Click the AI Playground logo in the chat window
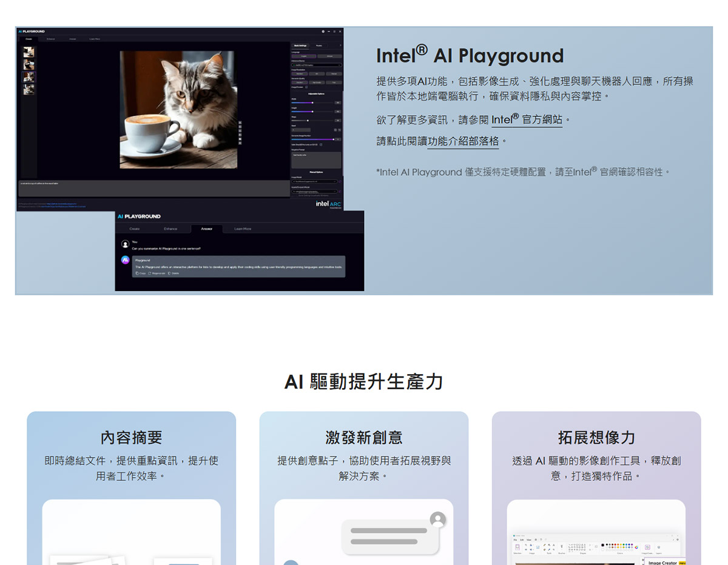728x565 pixels. pos(139,216)
